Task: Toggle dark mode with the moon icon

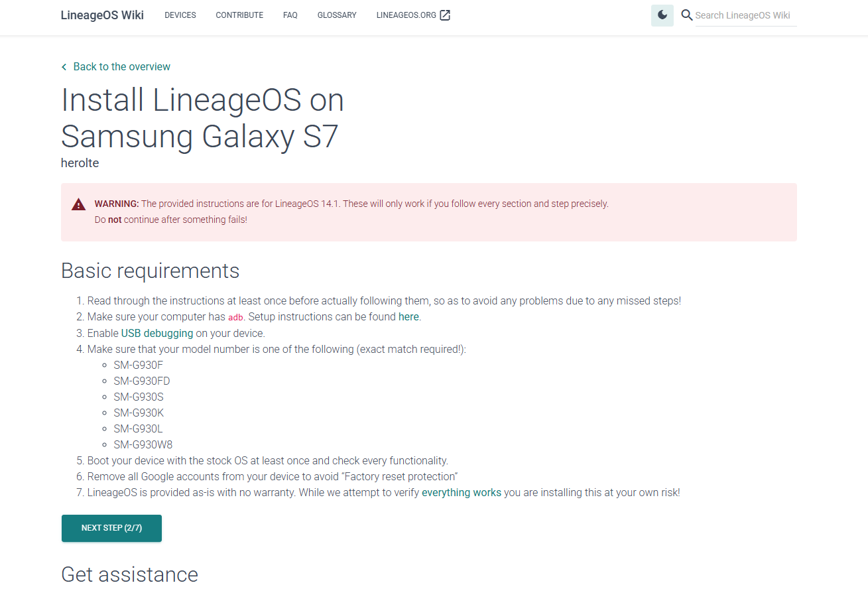Action: coord(662,15)
